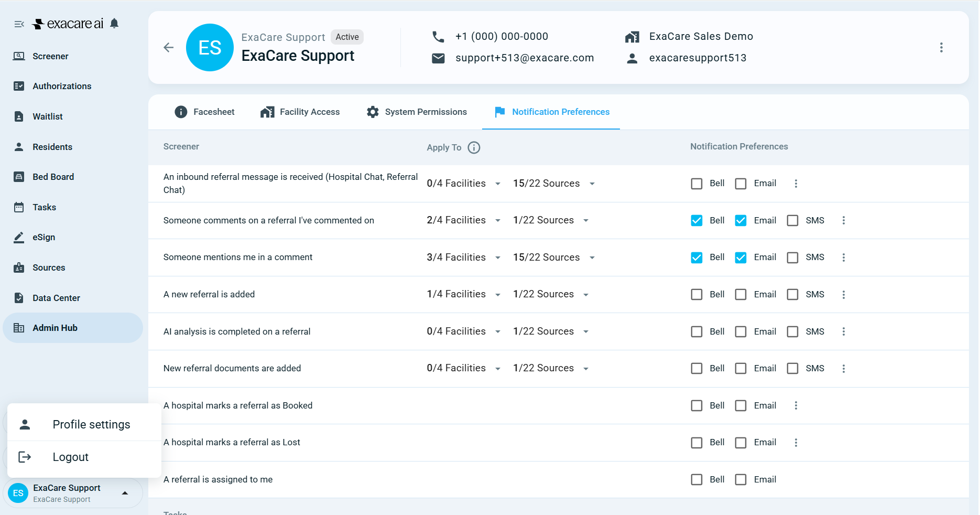Screen dimensions: 980x515
Task: Click the ExaCare Sales Demo facility name
Action: [x=701, y=36]
